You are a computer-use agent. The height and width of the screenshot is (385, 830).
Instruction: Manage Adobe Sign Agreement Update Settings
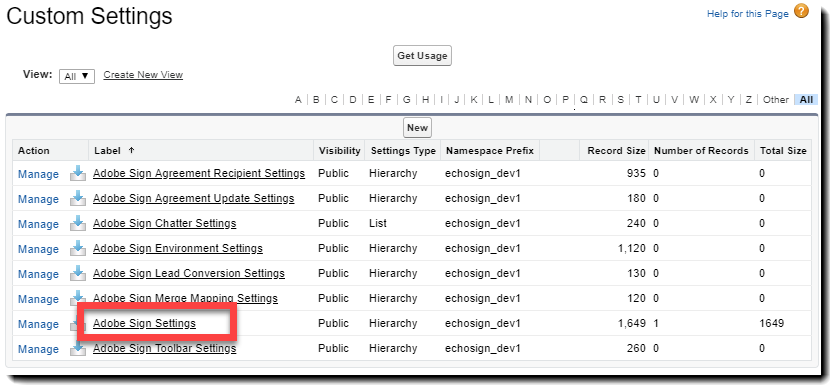tap(38, 199)
